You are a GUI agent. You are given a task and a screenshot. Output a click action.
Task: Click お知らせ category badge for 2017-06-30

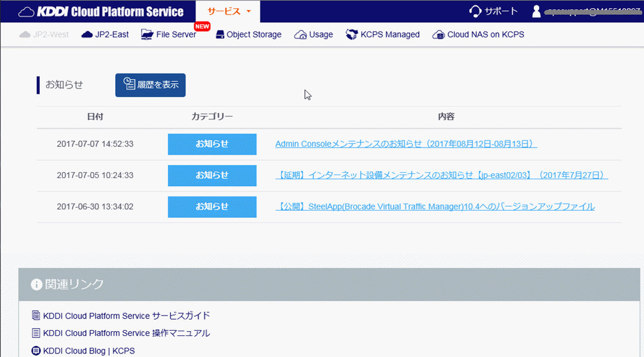(213, 207)
